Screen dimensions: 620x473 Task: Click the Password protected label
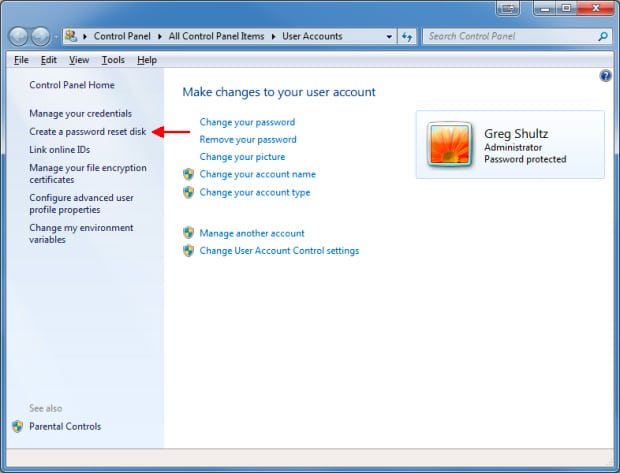[x=525, y=159]
